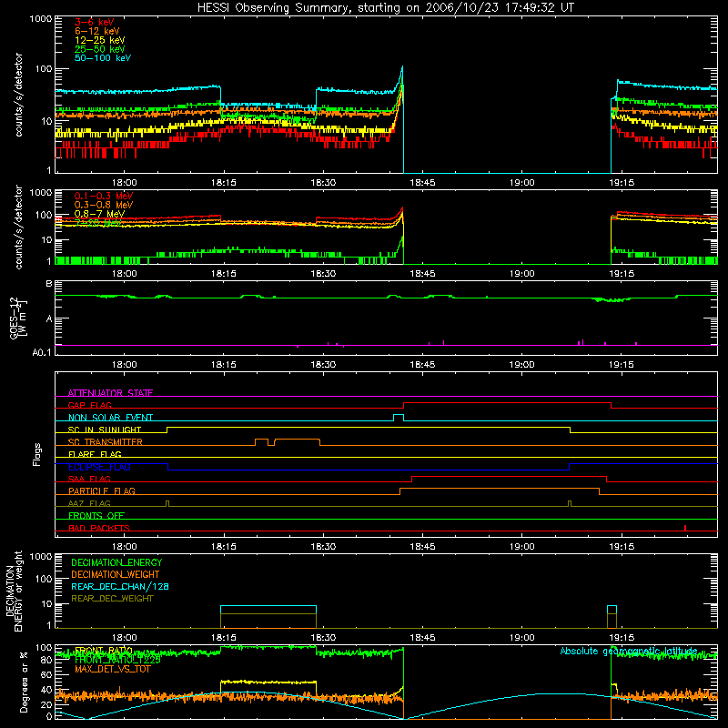The height and width of the screenshot is (728, 728).
Task: Select the ECLIPSE_FLAG label
Action: (99, 467)
